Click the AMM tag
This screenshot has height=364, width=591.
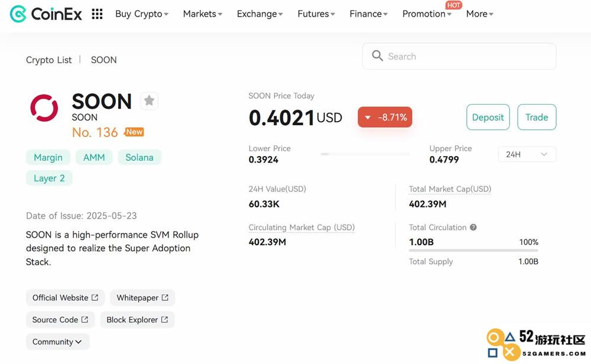(x=94, y=157)
